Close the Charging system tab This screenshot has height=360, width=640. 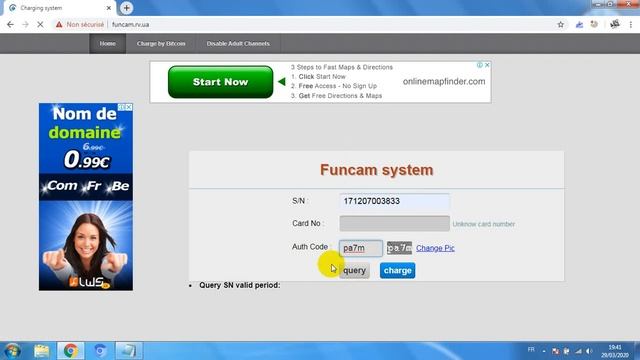109,8
